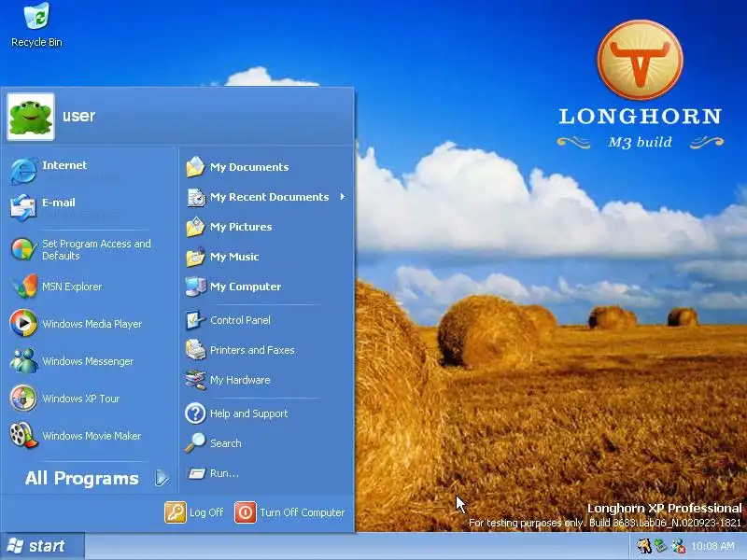Click the Windows XP Tour icon
Image resolution: width=747 pixels, height=560 pixels.
pos(23,399)
